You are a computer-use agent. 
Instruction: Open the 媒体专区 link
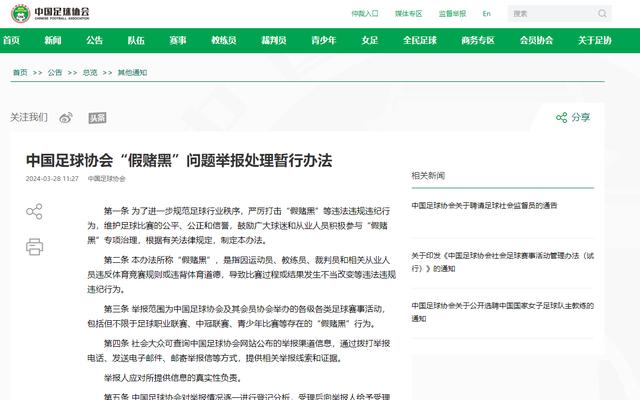408,14
